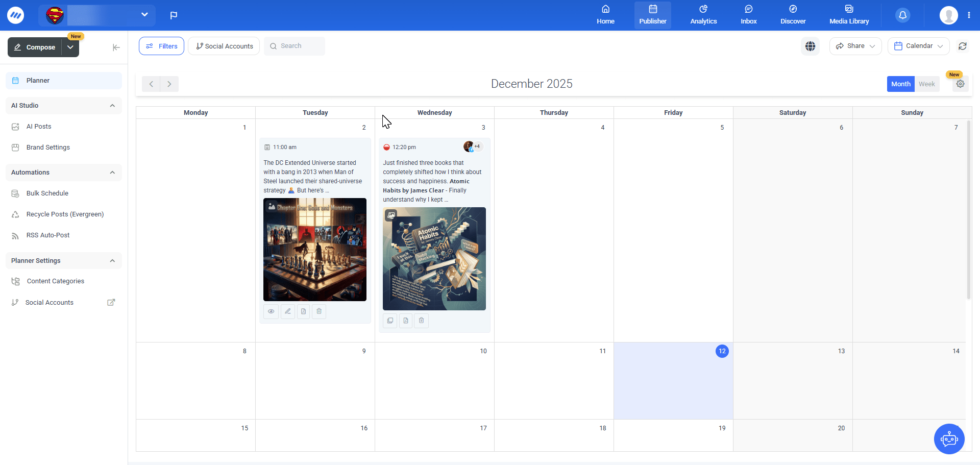Switch calendar view to Week
This screenshot has height=465, width=980.
[x=927, y=84]
